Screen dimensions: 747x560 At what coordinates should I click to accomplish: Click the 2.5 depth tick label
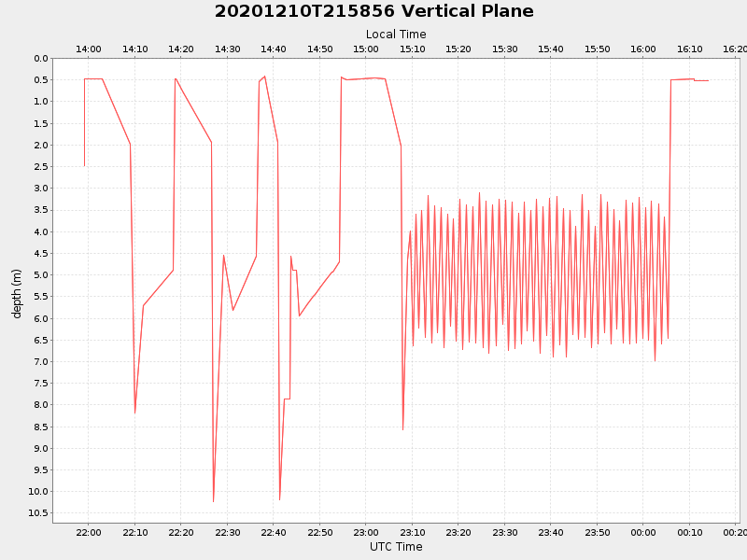[x=41, y=167]
